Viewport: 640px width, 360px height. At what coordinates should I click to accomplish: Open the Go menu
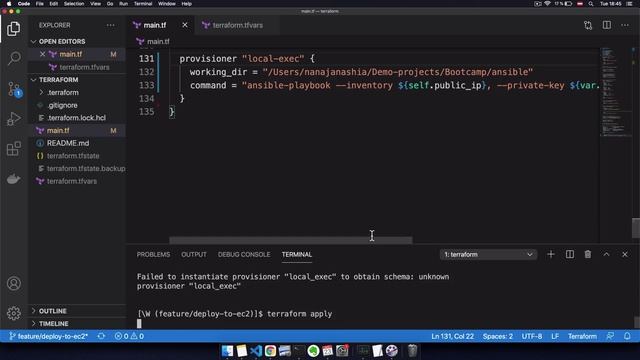pos(110,4)
